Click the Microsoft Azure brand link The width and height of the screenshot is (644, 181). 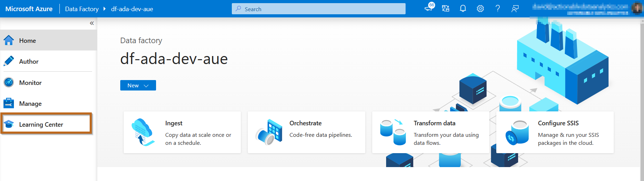point(29,9)
